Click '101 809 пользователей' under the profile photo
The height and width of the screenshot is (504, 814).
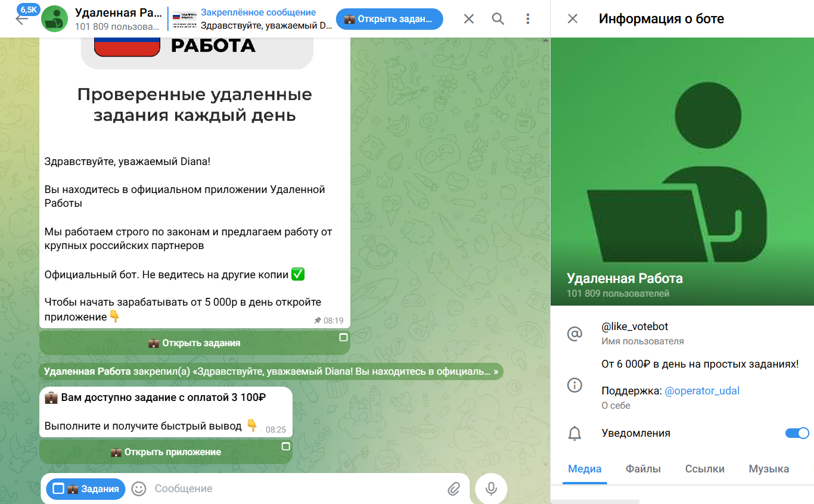point(618,294)
